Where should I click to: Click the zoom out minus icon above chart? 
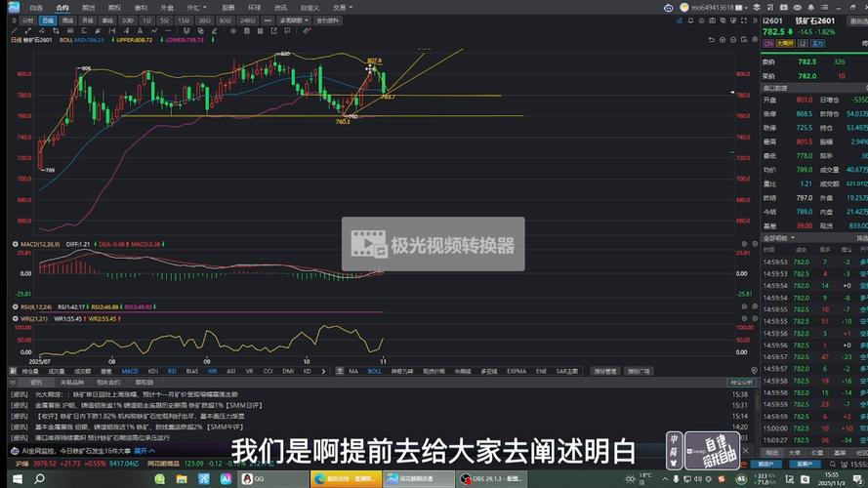(x=733, y=40)
